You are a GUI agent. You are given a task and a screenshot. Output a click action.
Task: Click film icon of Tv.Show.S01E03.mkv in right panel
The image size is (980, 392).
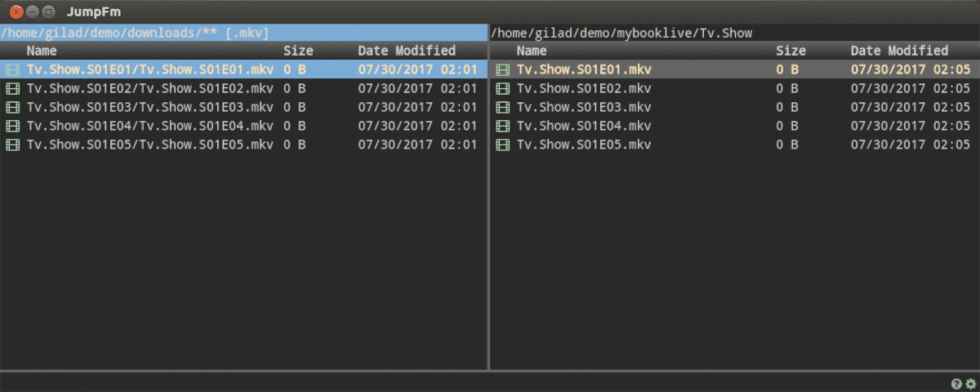503,107
